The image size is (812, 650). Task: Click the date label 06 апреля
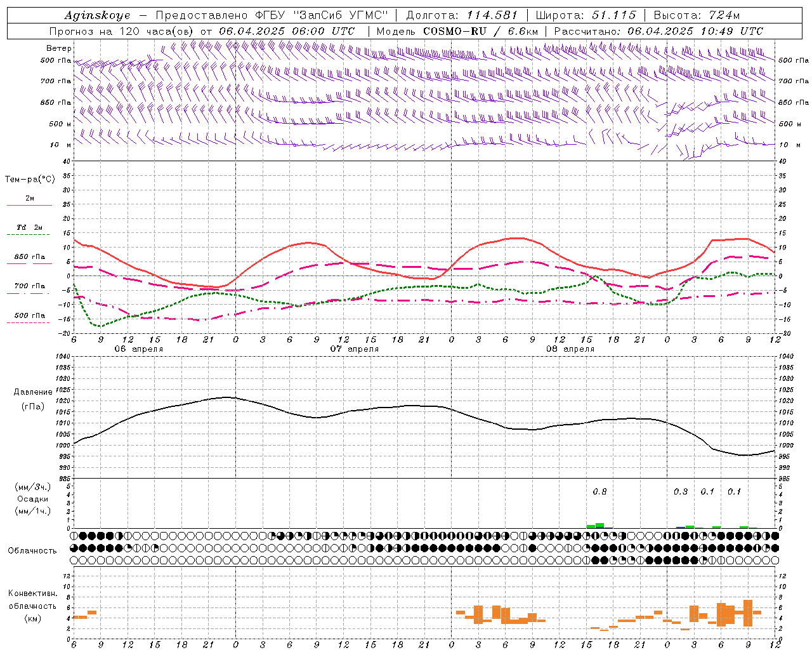tap(138, 349)
